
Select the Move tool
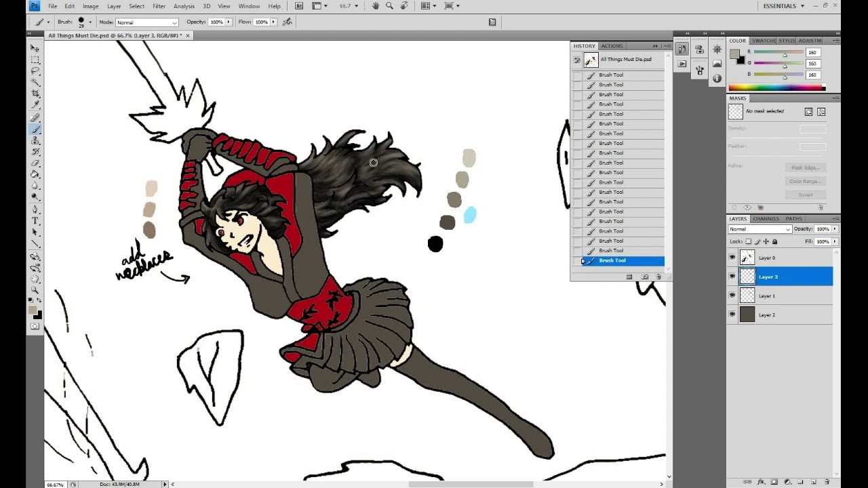(35, 48)
